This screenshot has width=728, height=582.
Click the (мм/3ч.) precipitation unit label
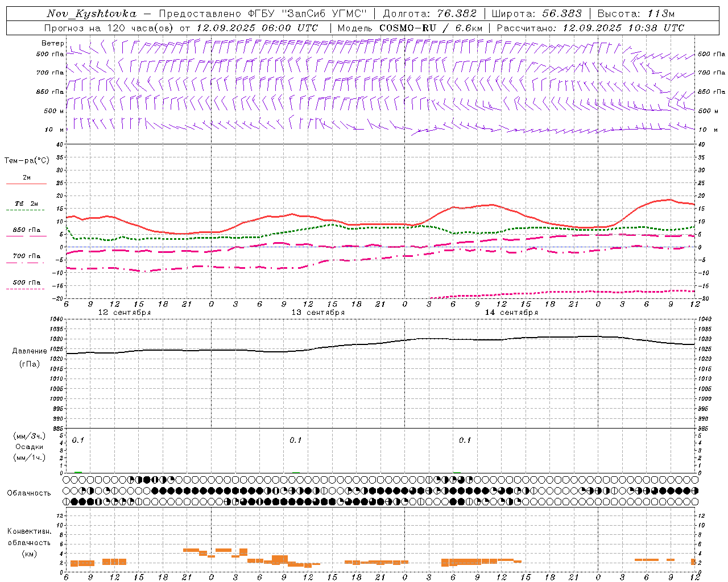(30, 436)
